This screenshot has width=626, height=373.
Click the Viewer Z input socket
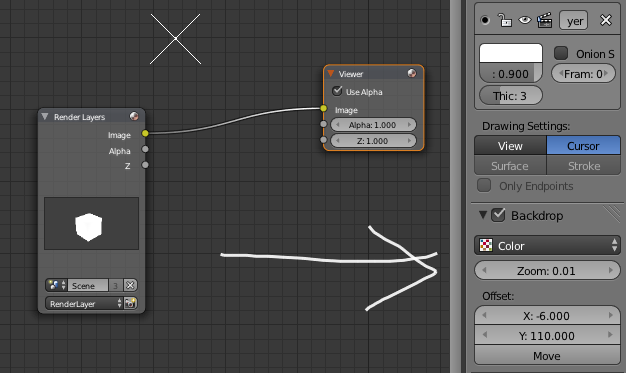(323, 140)
